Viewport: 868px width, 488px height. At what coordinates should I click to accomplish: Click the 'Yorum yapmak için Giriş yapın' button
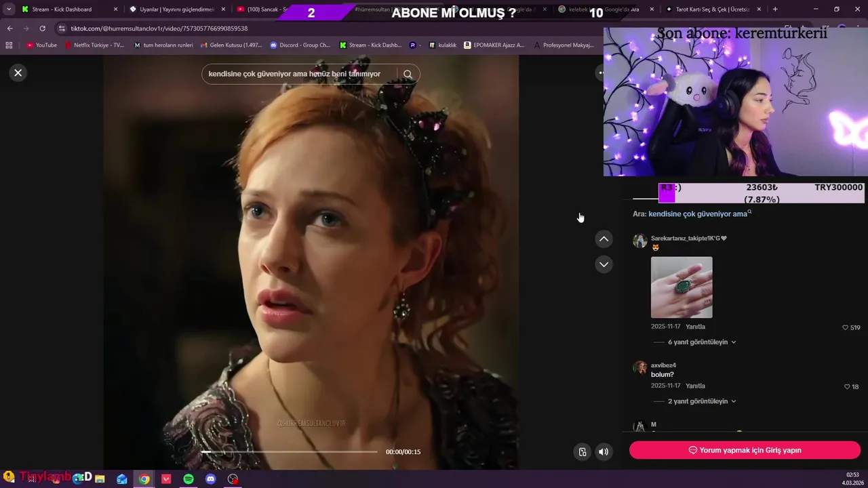click(745, 450)
